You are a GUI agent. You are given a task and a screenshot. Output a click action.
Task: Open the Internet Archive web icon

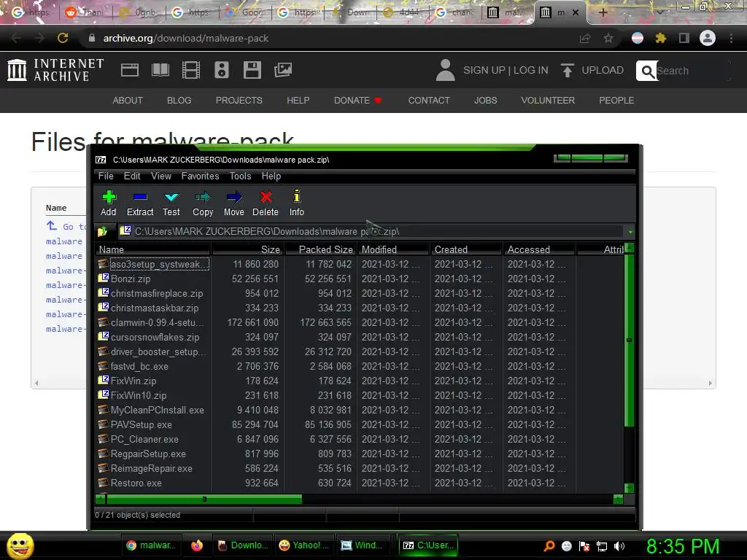coord(130,70)
